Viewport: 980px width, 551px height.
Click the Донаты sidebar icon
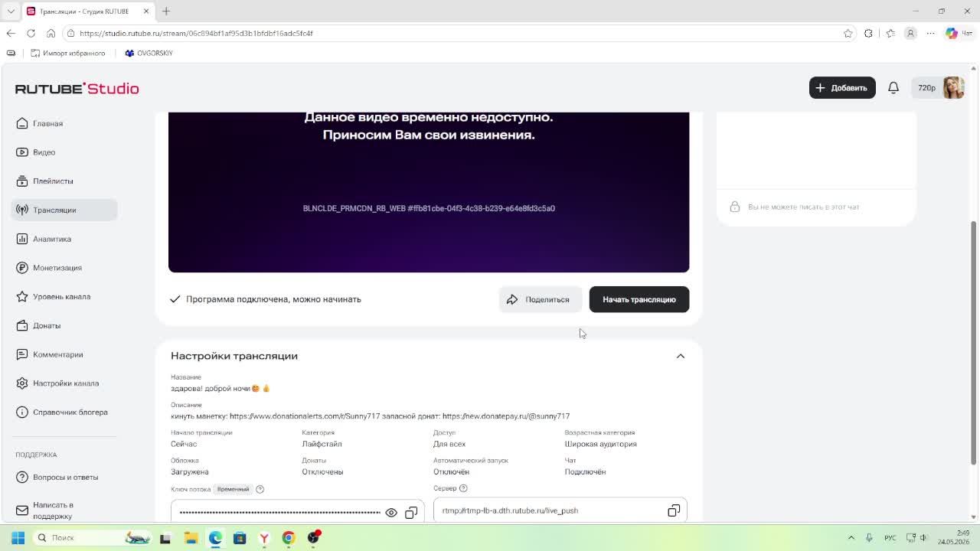click(x=22, y=325)
